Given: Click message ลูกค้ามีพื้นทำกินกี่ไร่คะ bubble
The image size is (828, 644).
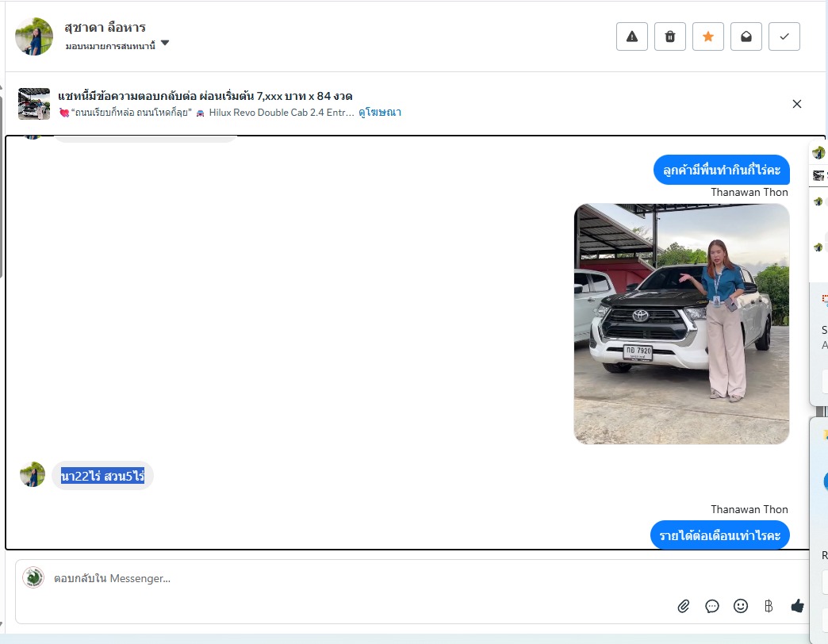Looking at the screenshot, I should (x=722, y=170).
